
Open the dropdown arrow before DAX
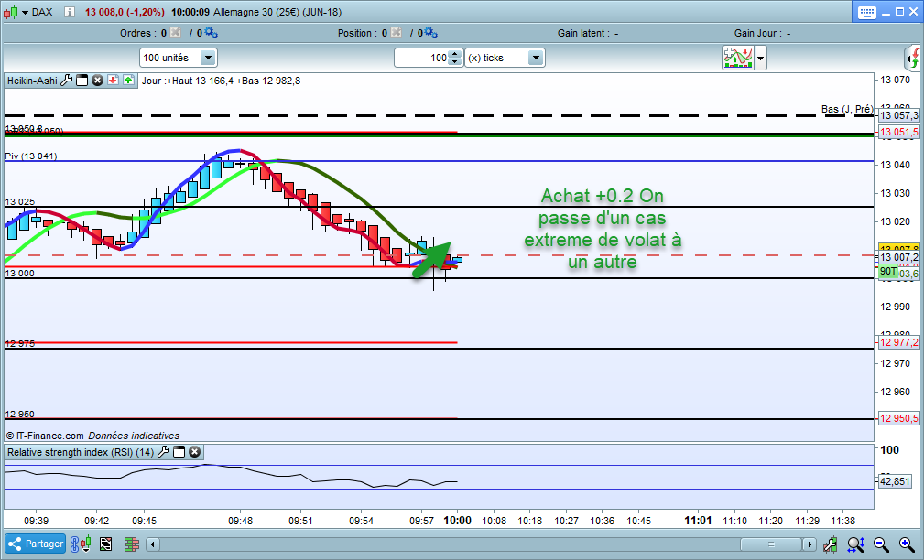tap(26, 13)
